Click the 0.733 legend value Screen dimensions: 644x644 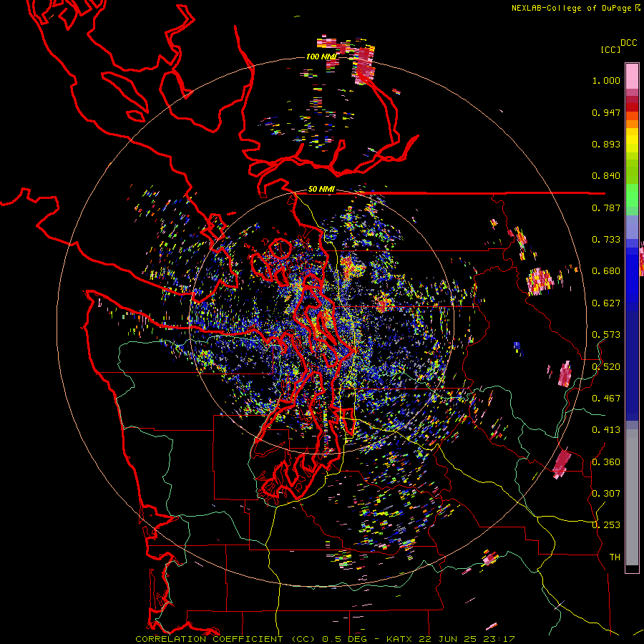606,240
